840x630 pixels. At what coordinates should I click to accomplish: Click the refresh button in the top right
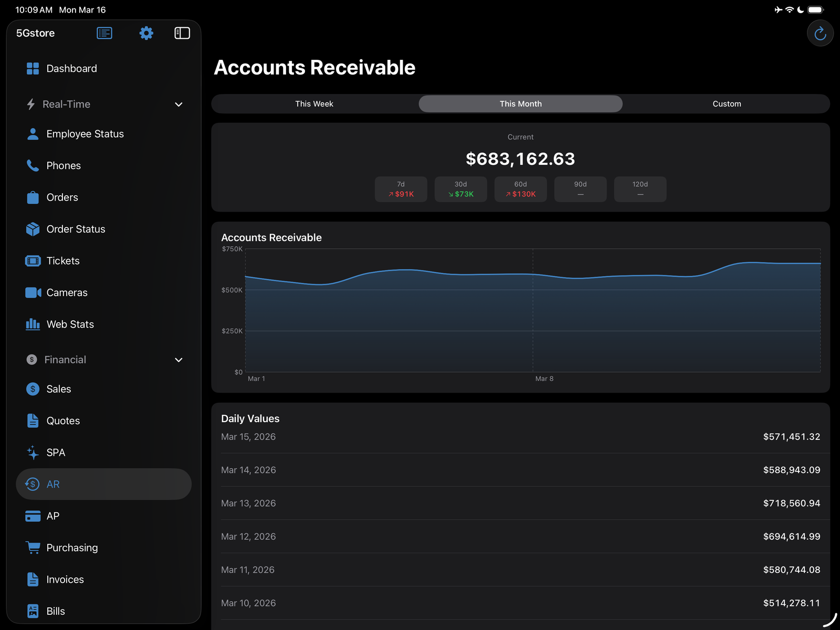[820, 33]
